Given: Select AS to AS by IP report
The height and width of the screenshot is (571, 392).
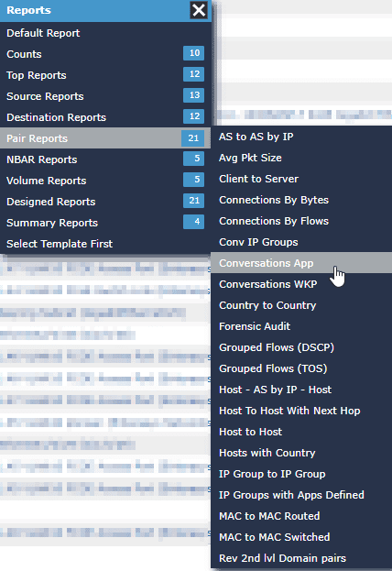Looking at the screenshot, I should coord(301,137).
